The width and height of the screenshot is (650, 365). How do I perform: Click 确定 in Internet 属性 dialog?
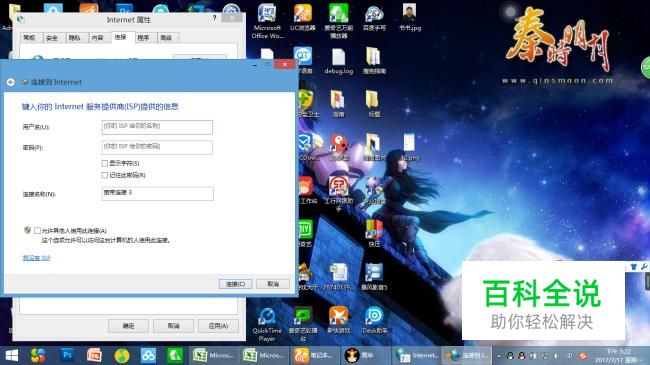pos(129,326)
